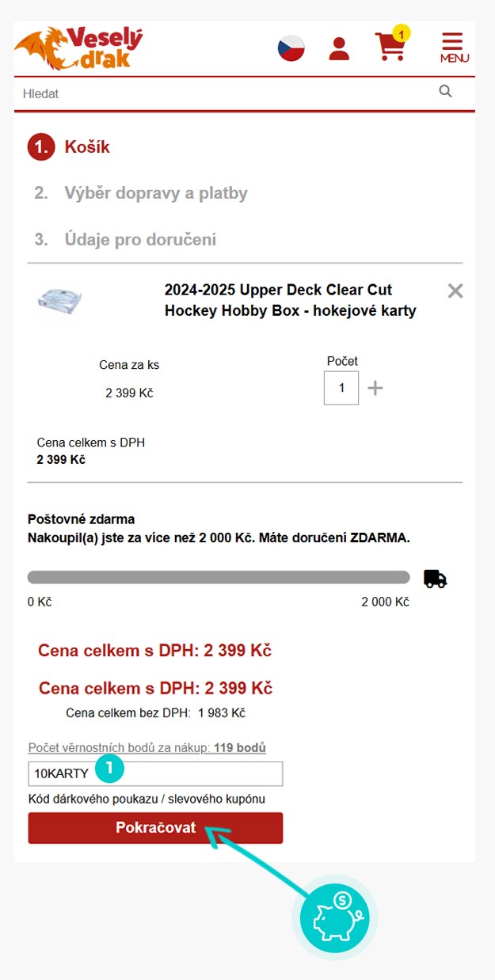
Task: Go to Výběr dopravy a platby step
Action: point(155,193)
